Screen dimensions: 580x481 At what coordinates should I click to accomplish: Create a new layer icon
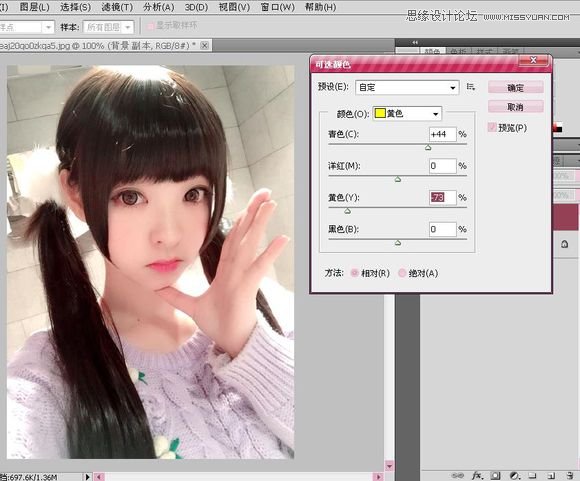tap(551, 476)
